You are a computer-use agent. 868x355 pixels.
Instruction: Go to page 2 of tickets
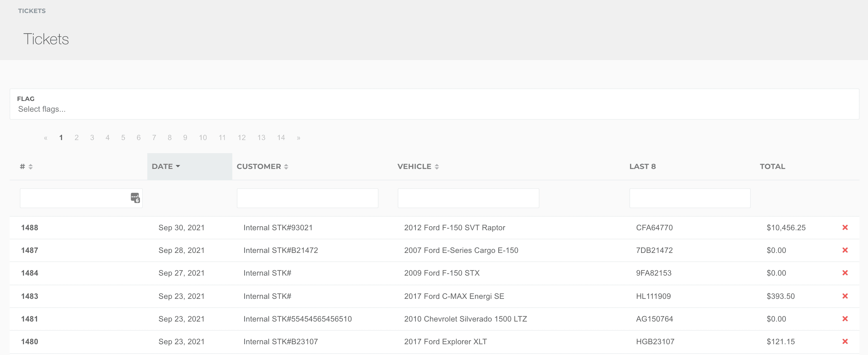(76, 138)
